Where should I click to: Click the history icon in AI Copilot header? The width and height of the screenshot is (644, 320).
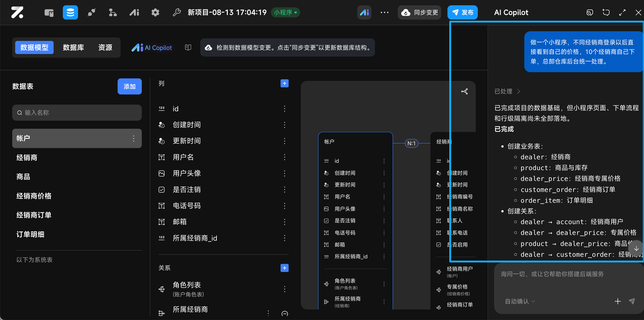[x=590, y=13]
